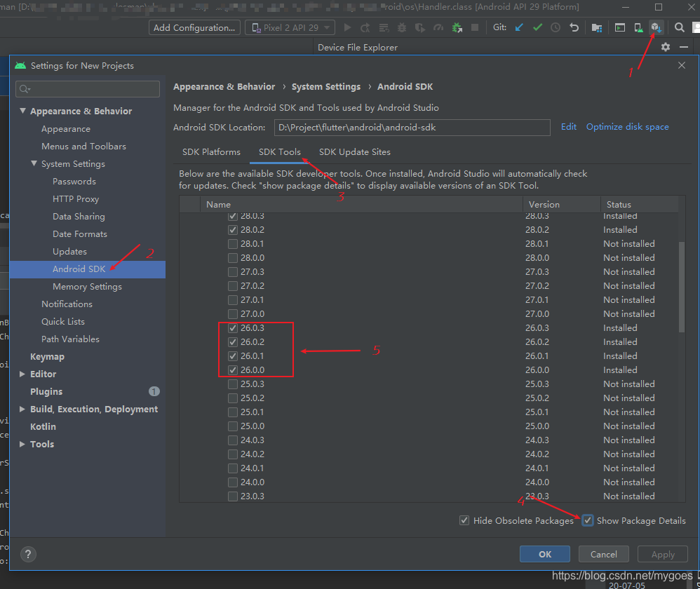Click Plugins update badge showing 1
Screen dimensions: 700x589
click(x=154, y=391)
